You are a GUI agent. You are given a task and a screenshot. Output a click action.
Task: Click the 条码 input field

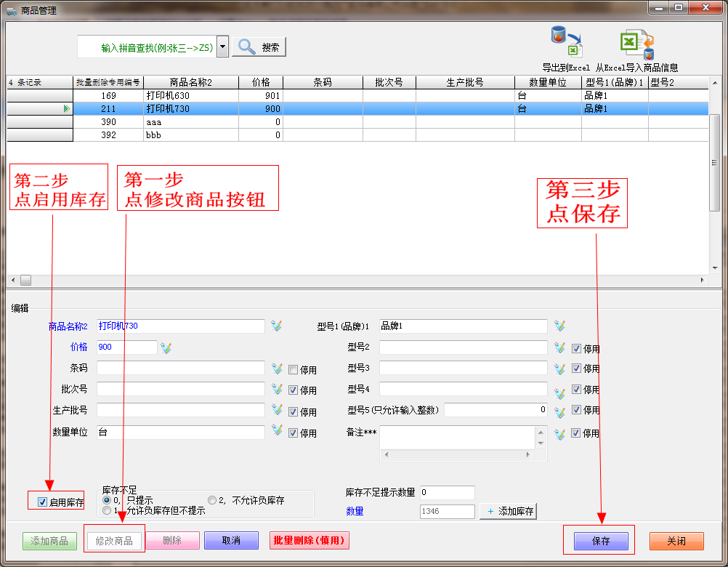[181, 368]
